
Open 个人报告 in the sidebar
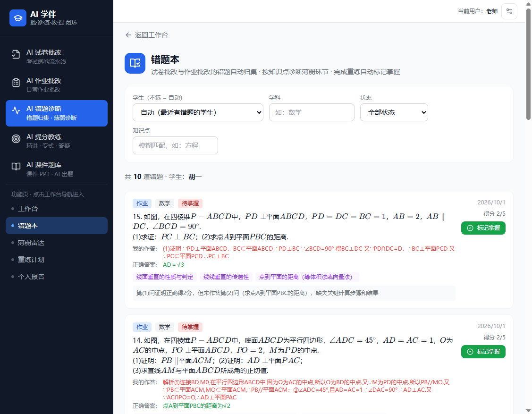point(57,277)
